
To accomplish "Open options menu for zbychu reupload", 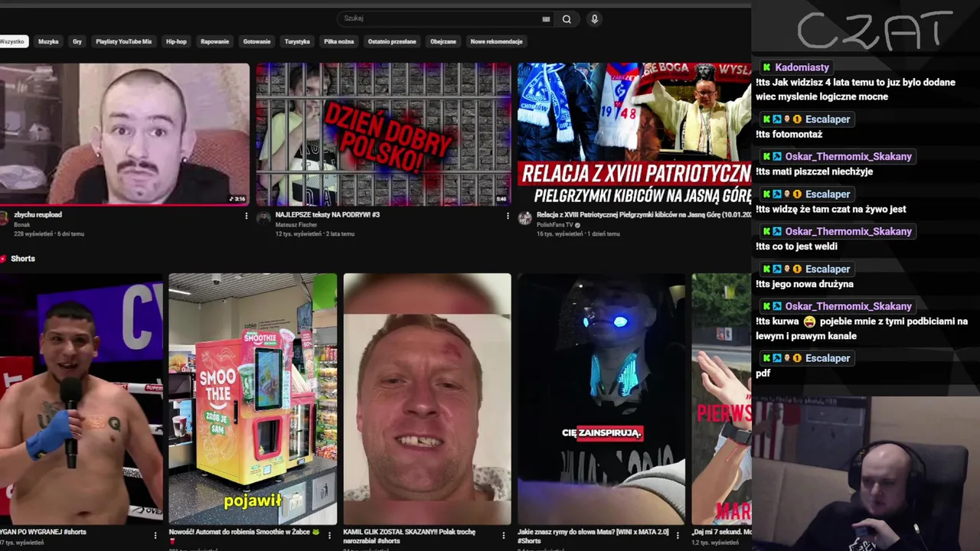I will (x=247, y=216).
